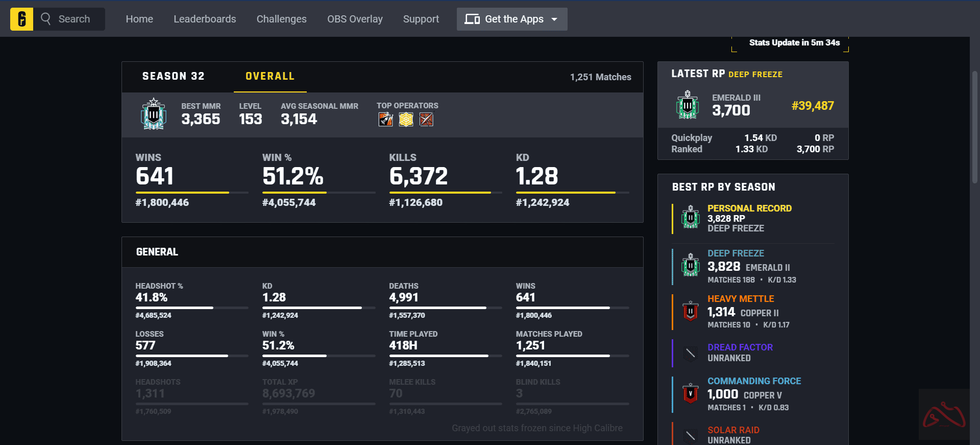The height and width of the screenshot is (445, 980).
Task: Select the third top operator icon
Action: [426, 120]
